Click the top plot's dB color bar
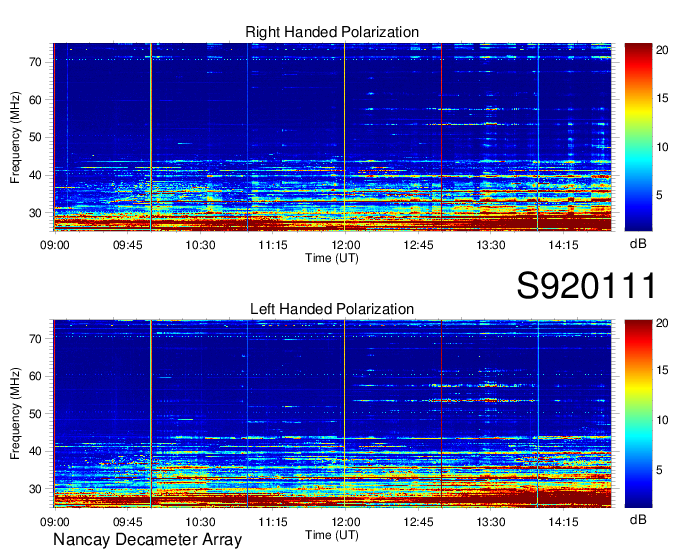Screen dimensions: 680x552 (x=638, y=137)
